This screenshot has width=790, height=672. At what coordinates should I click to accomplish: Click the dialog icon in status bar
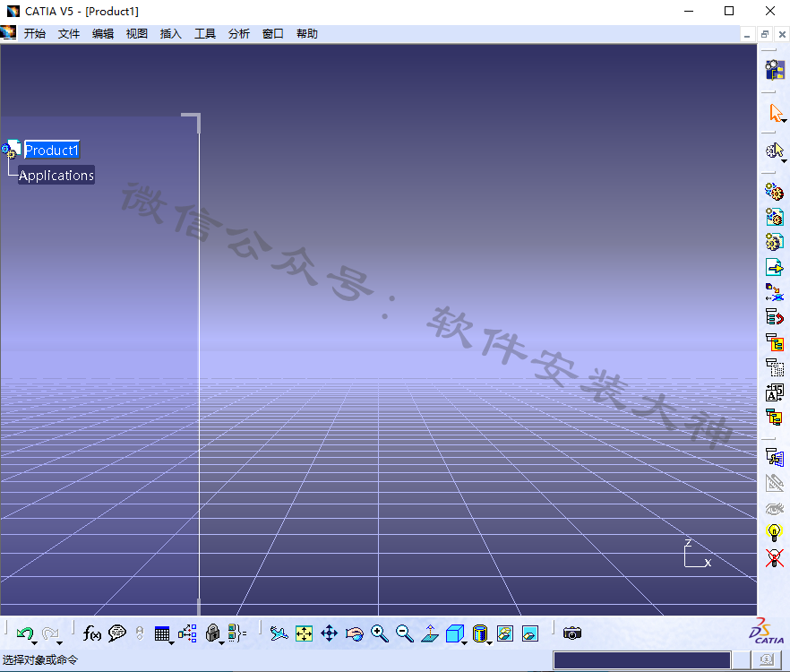tap(767, 659)
